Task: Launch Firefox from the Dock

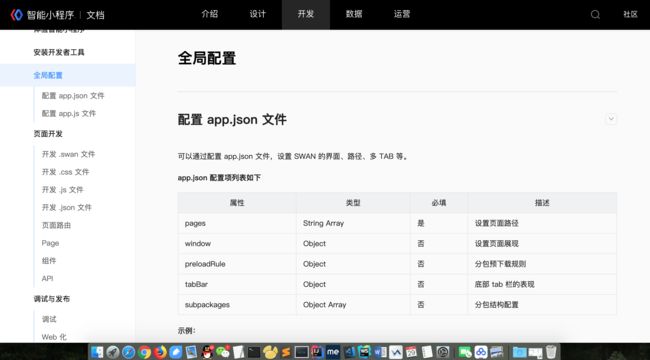Action: click(x=160, y=352)
